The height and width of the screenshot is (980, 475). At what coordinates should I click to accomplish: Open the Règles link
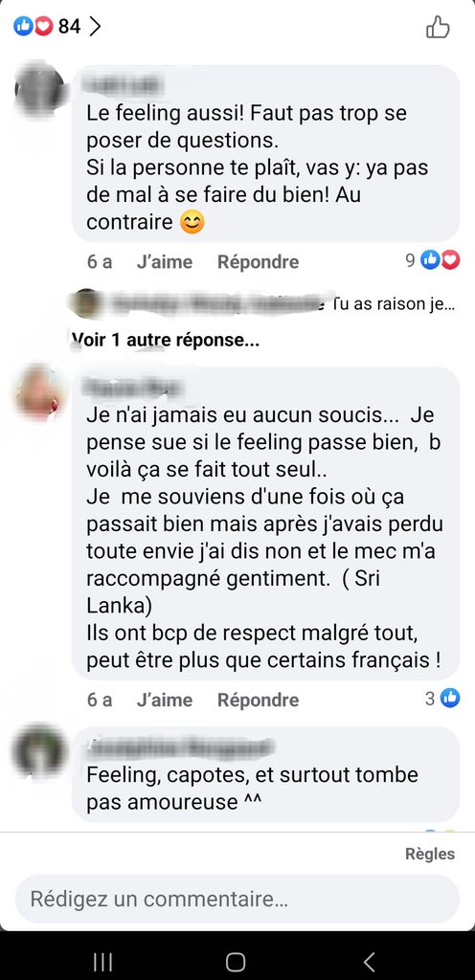pyautogui.click(x=430, y=854)
